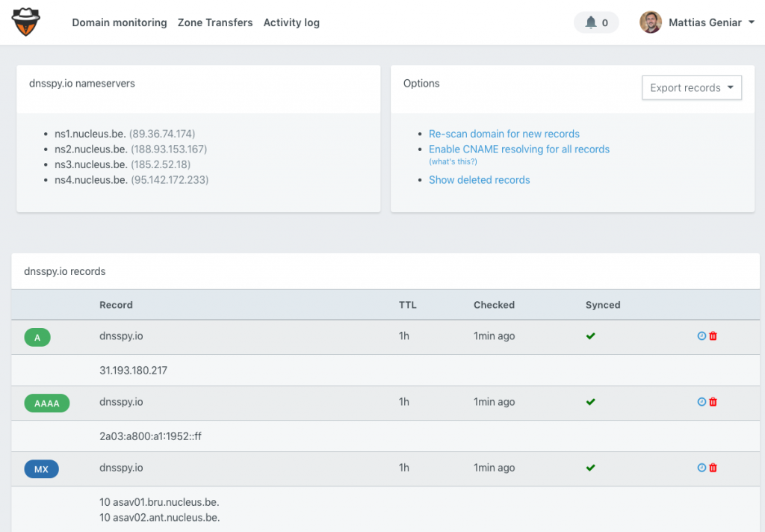Viewport: 765px width, 532px height.
Task: Click the synced checkmark on AAAA record
Action: (x=590, y=402)
